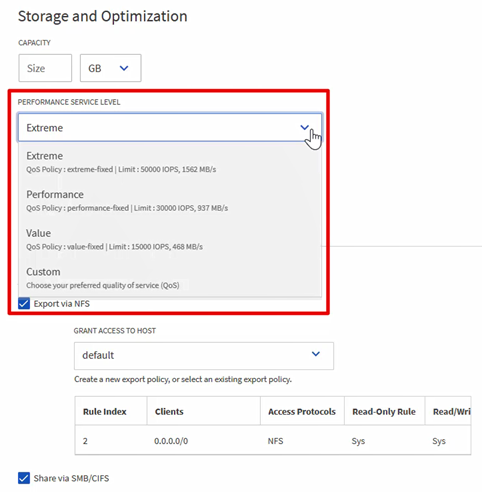This screenshot has width=482, height=492.
Task: Choose the Performance service level option
Action: pos(170,201)
